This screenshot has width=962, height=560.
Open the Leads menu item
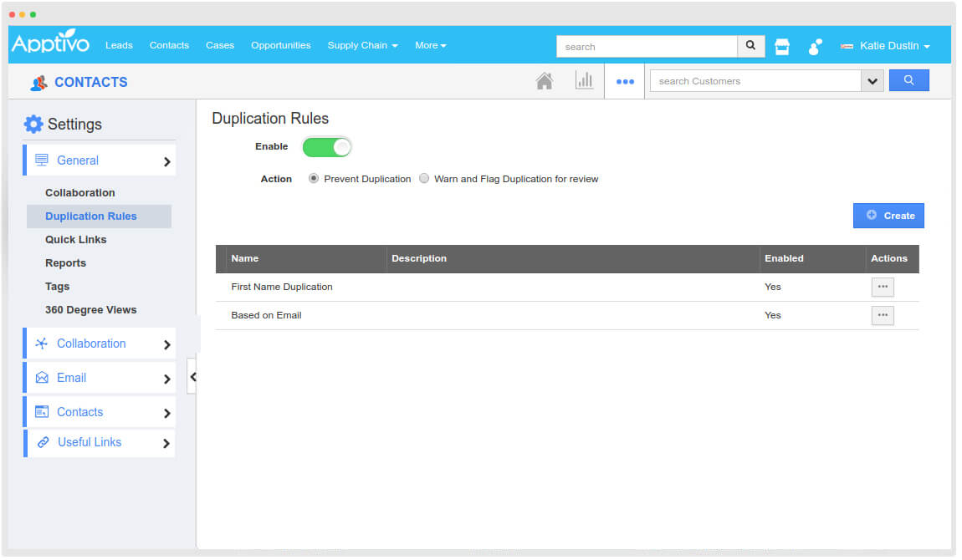119,46
